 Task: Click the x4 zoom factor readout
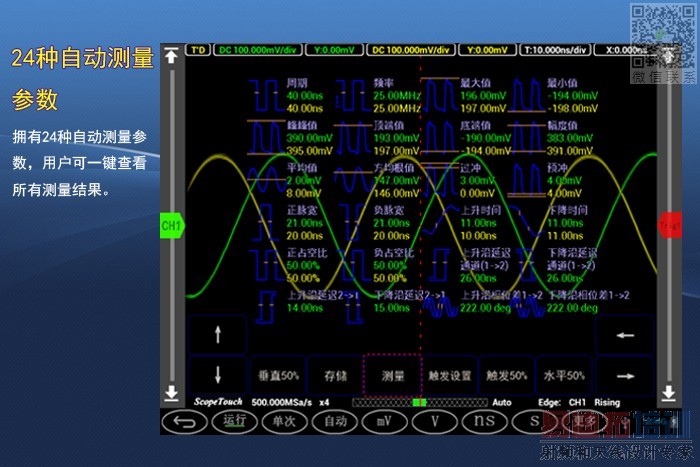(x=324, y=403)
